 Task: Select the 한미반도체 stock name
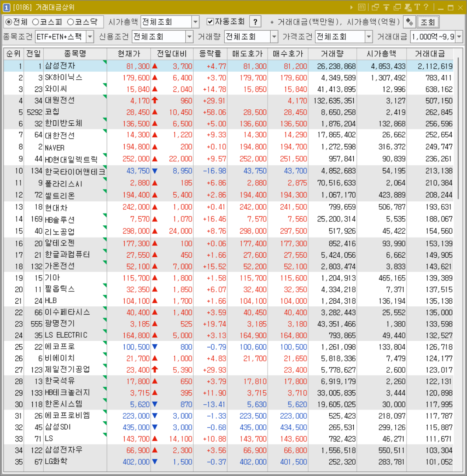click(x=63, y=123)
